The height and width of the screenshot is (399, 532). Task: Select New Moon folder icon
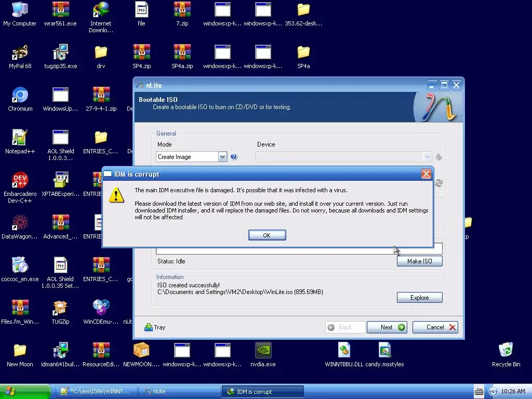coord(20,355)
